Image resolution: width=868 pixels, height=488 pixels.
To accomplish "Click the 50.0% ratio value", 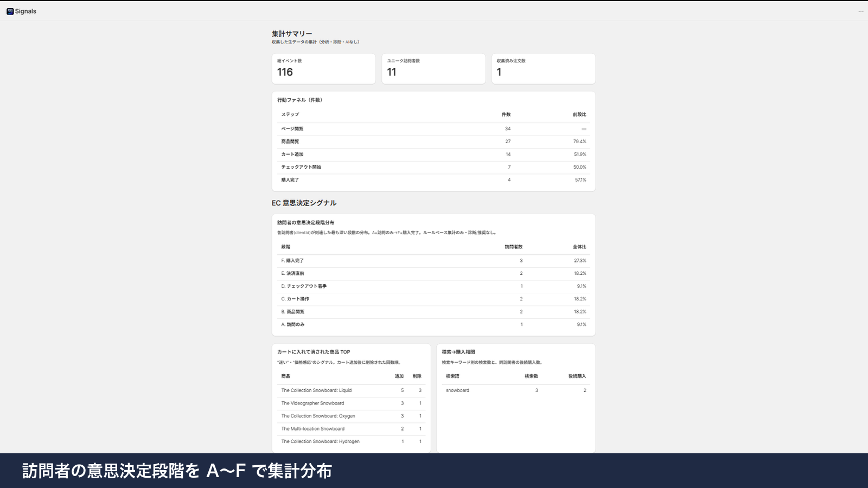I will [x=579, y=167].
